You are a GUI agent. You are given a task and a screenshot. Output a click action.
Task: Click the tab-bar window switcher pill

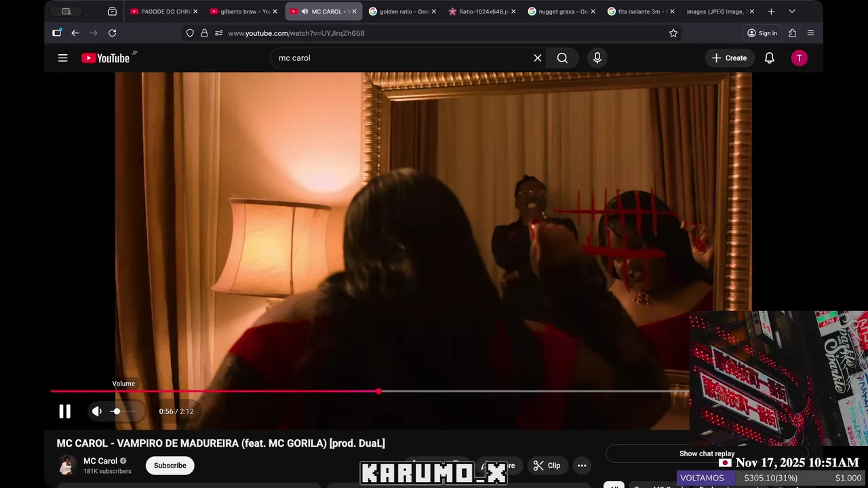point(66,12)
